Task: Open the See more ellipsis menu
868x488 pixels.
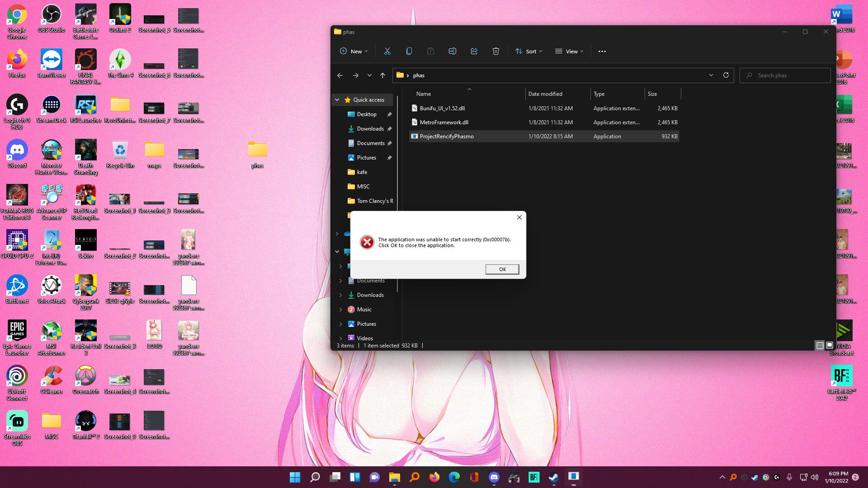Action: pos(602,51)
